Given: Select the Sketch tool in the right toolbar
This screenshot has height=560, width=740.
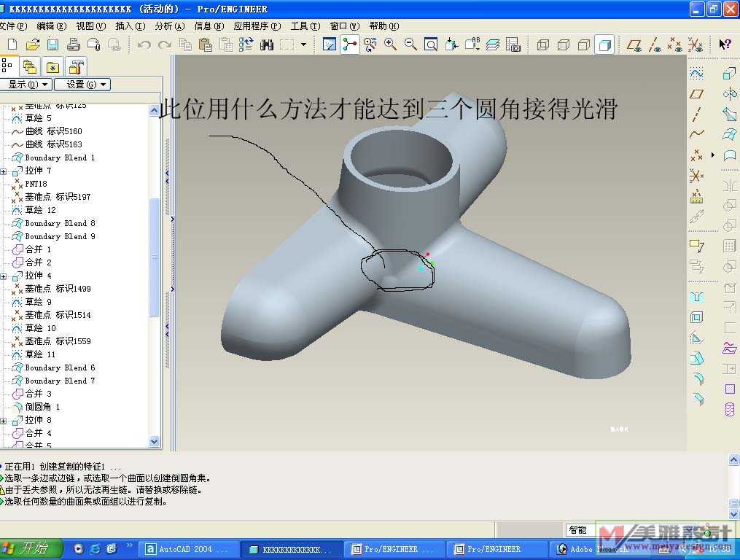Looking at the screenshot, I should [696, 73].
